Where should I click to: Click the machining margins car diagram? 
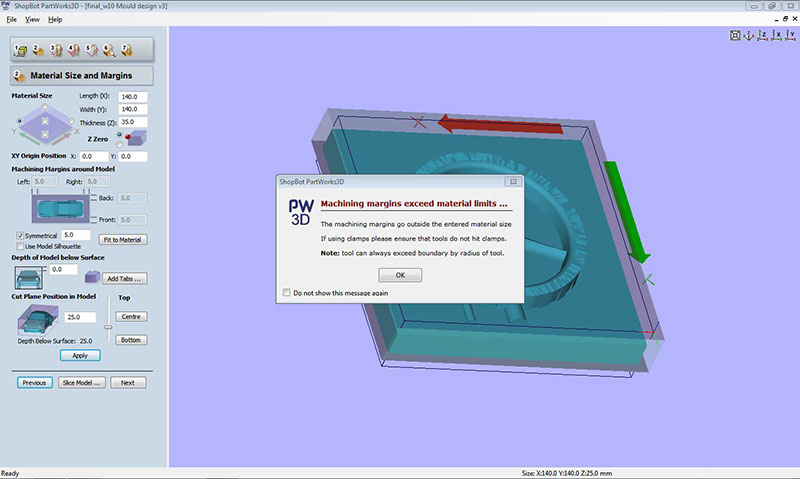coord(60,208)
